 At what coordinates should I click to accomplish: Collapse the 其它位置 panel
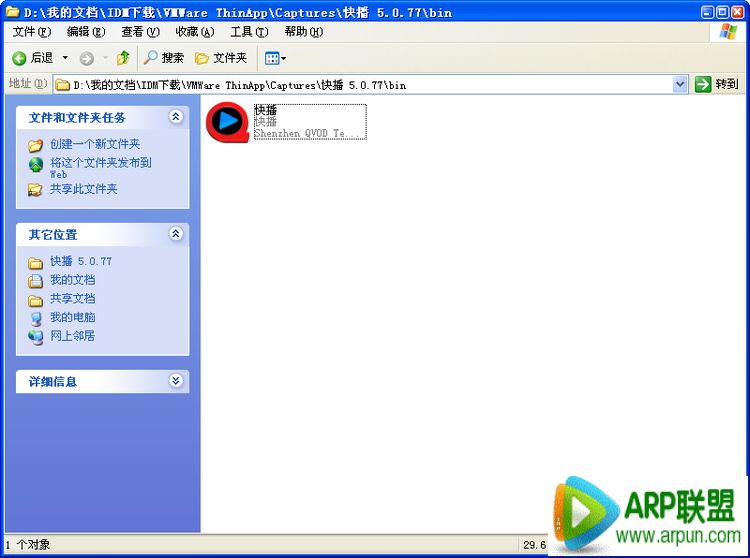(176, 234)
